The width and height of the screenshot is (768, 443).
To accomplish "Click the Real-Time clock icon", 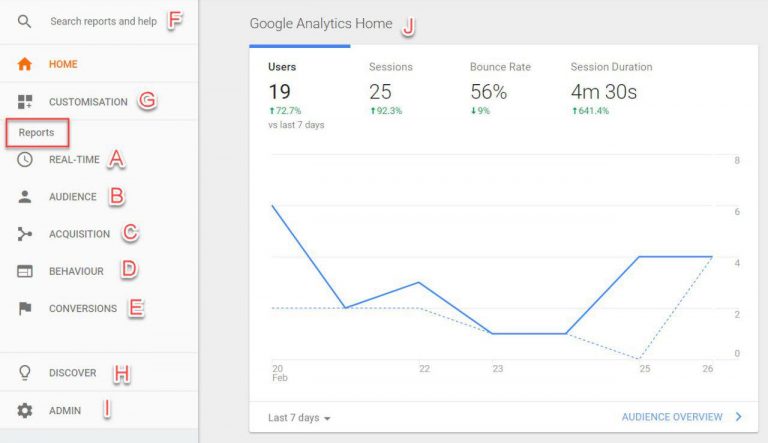I will point(25,160).
